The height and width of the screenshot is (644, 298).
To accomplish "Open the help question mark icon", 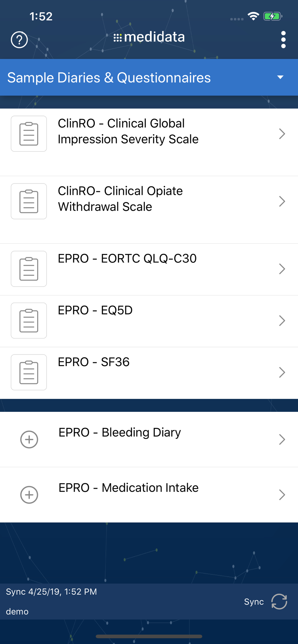I will point(19,40).
